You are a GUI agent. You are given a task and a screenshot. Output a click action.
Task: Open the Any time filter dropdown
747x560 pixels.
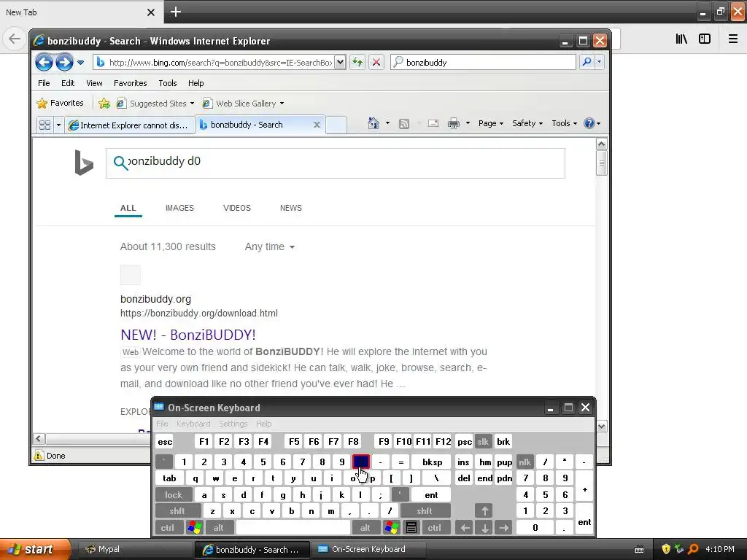(x=270, y=246)
